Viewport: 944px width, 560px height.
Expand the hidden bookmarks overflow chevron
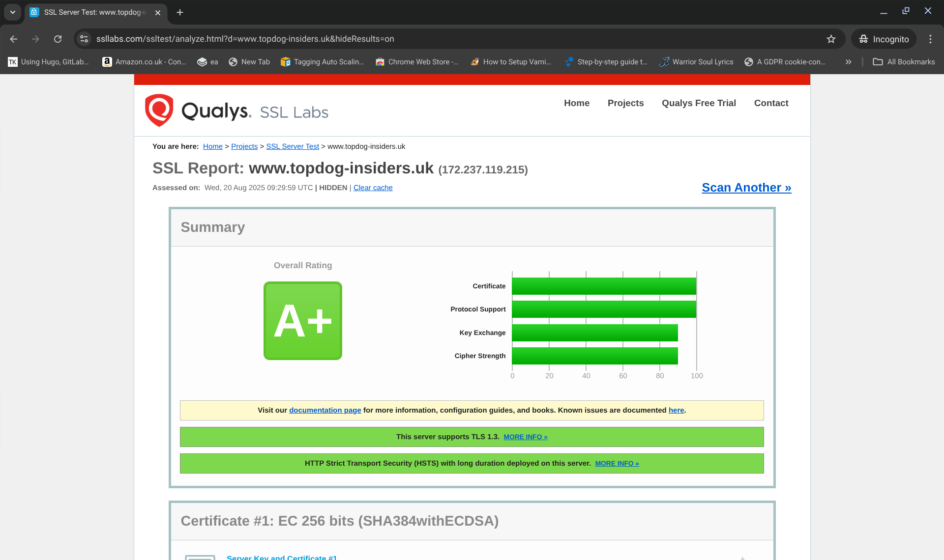coord(848,62)
